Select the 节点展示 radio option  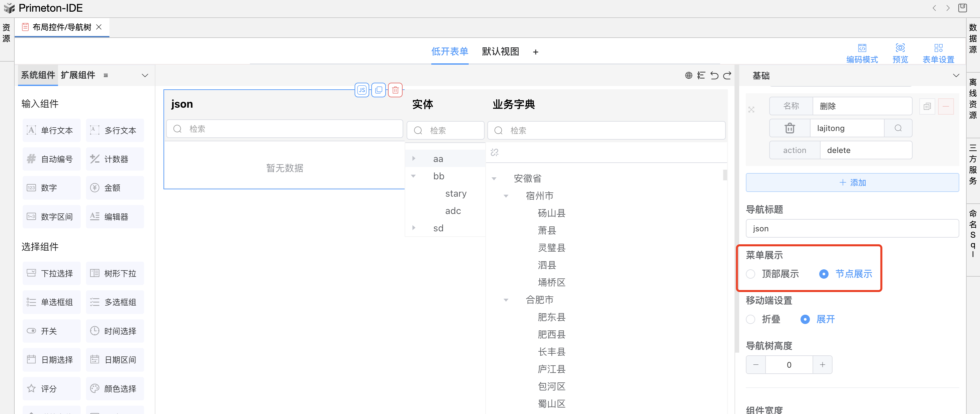[x=823, y=274]
